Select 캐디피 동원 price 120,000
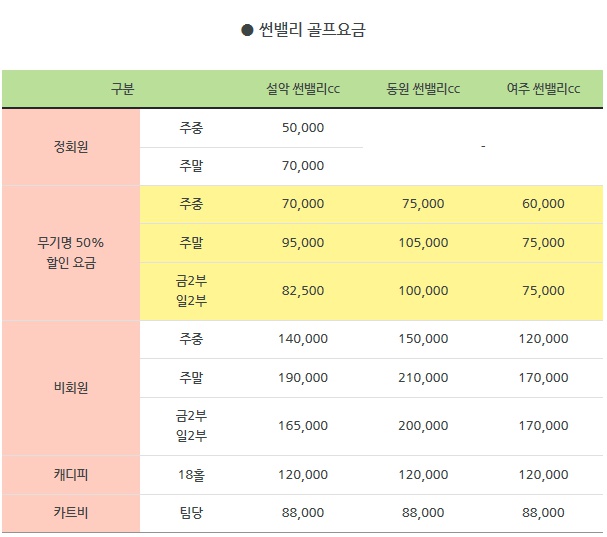Viewport: 607px width, 537px height. tap(423, 475)
